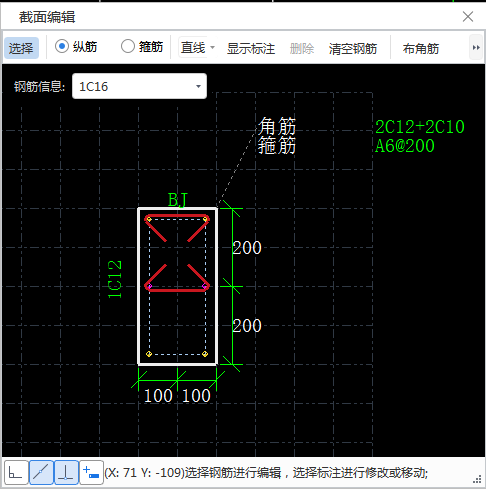Image resolution: width=486 pixels, height=489 pixels.
Task: Click 显示标注 to show annotations
Action: click(x=251, y=49)
